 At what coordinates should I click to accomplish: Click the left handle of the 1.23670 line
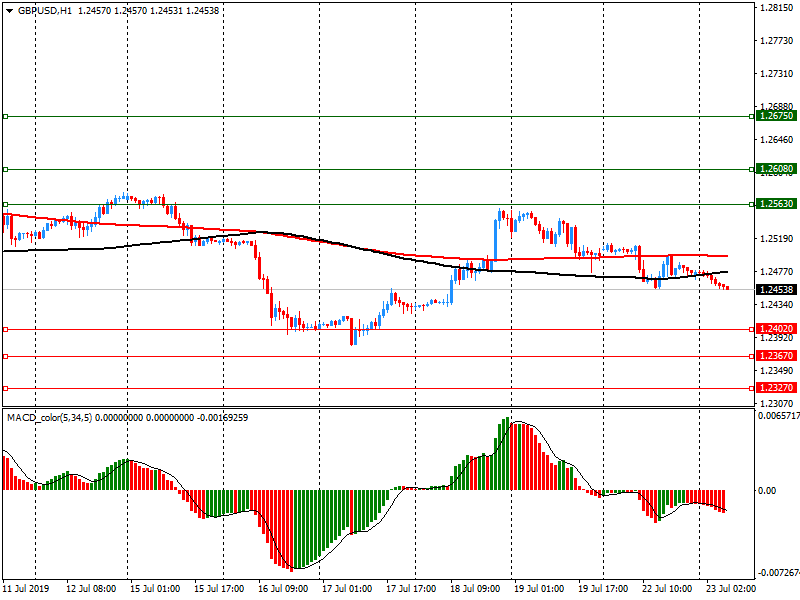point(6,356)
